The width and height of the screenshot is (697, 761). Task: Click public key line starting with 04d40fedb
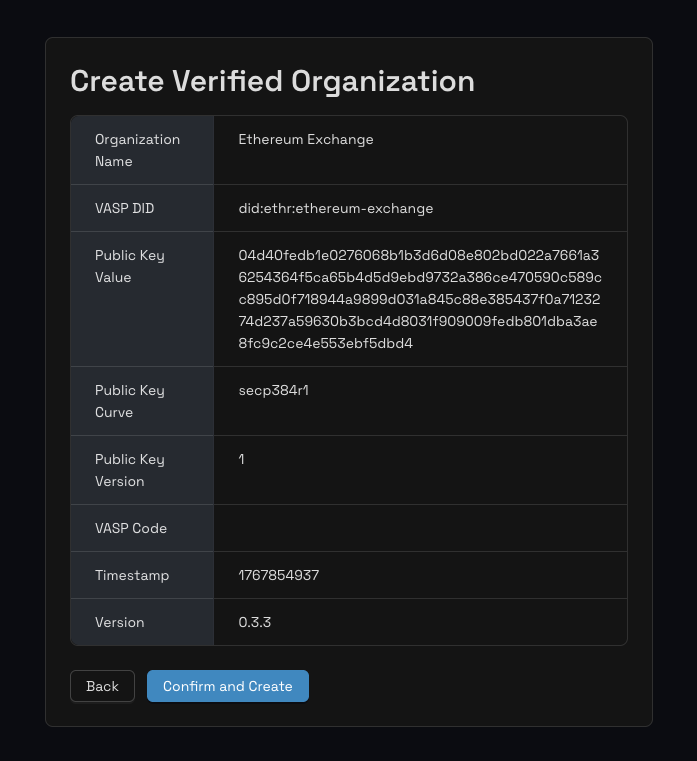click(418, 255)
